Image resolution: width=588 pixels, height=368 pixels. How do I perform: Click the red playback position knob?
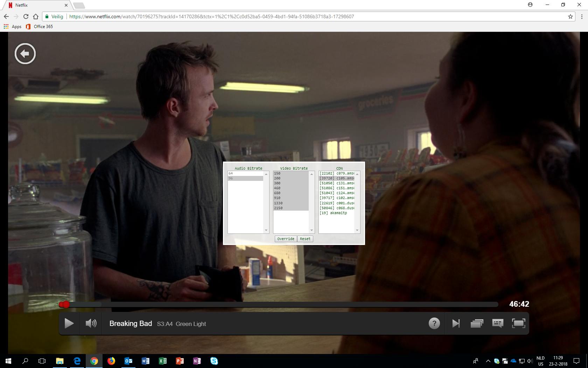point(66,304)
